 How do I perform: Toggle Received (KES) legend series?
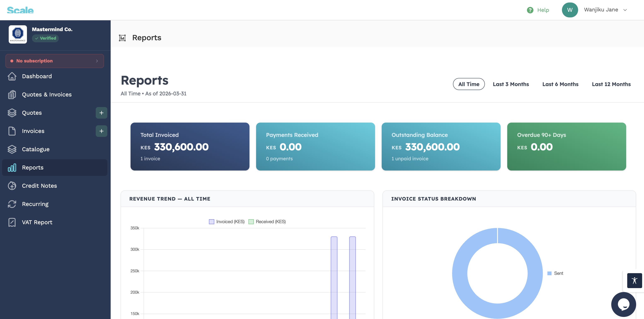[267, 222]
